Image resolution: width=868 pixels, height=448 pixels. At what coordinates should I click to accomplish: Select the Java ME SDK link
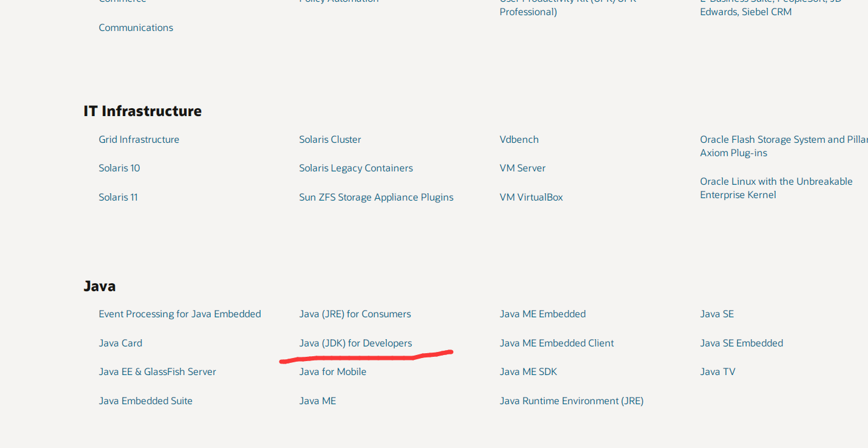pos(528,371)
